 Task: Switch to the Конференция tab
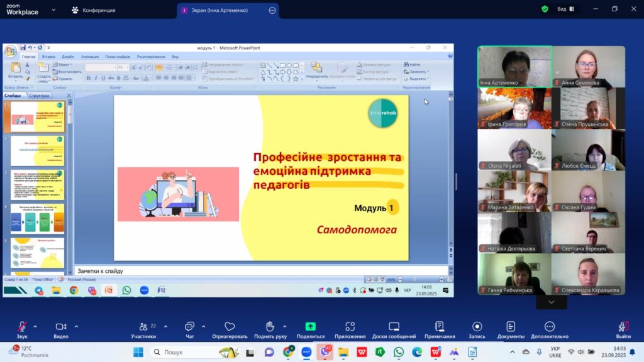point(93,10)
